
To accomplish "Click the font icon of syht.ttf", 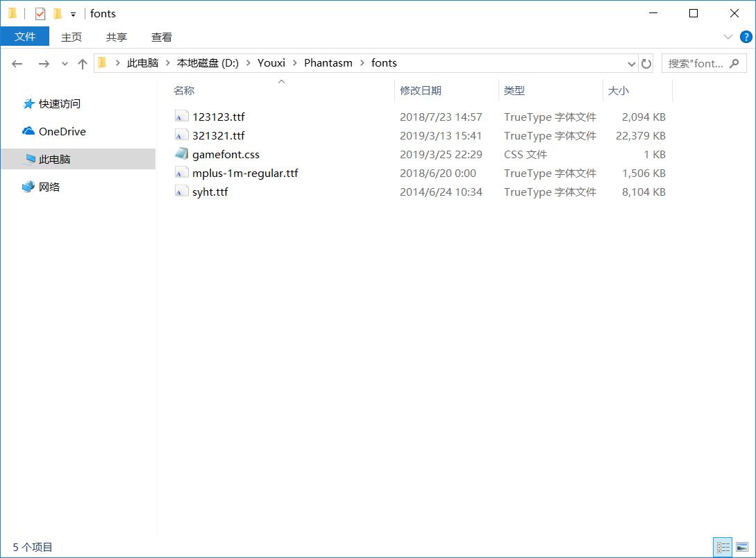I will pyautogui.click(x=181, y=192).
